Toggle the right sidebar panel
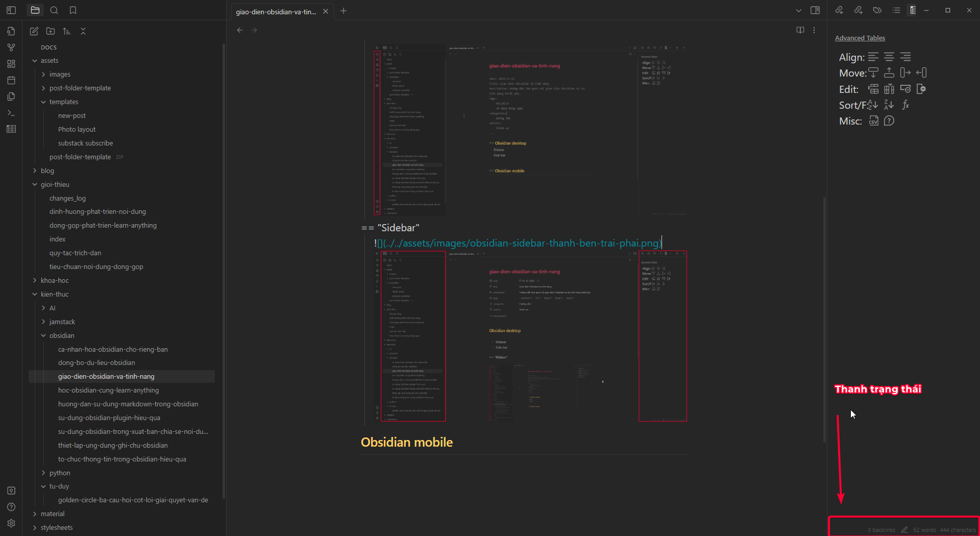The width and height of the screenshot is (980, 536). point(815,10)
